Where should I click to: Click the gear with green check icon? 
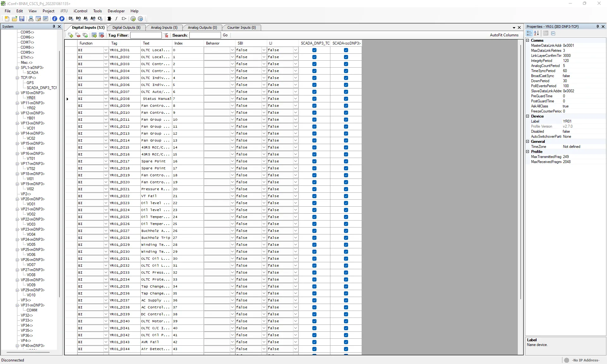pos(133,19)
